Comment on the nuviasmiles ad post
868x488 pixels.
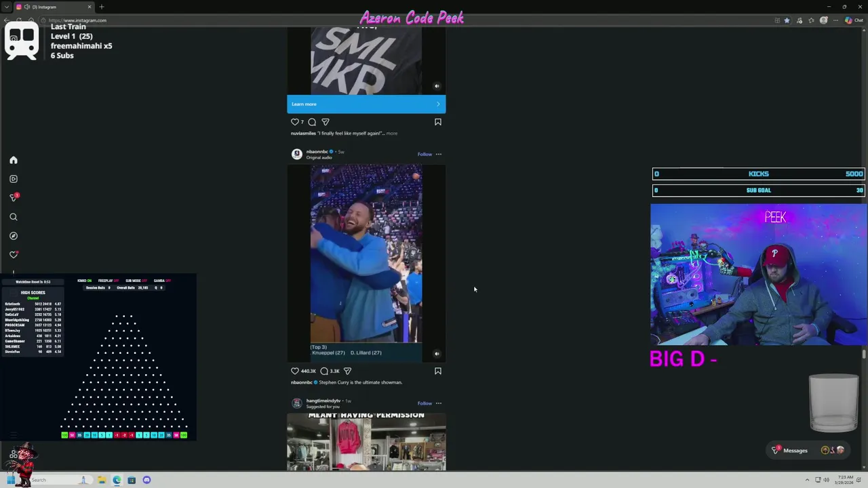tap(312, 122)
